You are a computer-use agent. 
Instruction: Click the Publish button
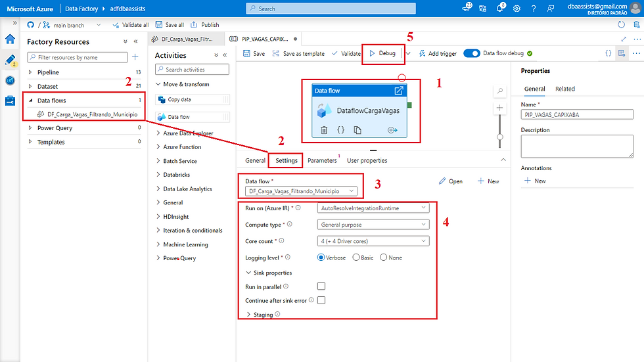pos(205,24)
